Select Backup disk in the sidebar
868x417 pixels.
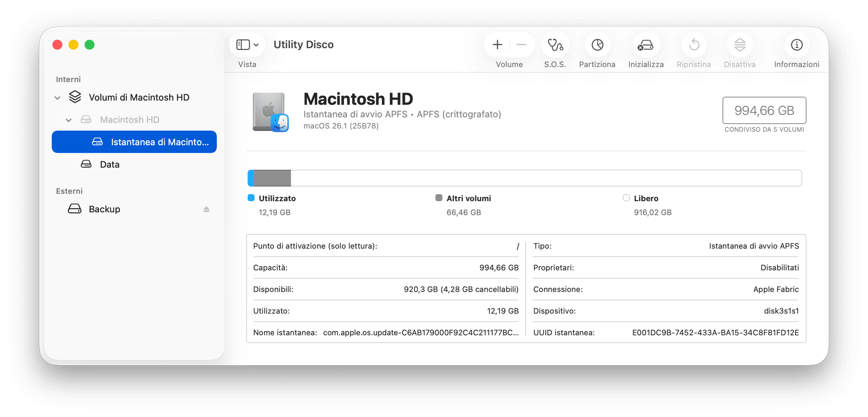click(x=104, y=209)
